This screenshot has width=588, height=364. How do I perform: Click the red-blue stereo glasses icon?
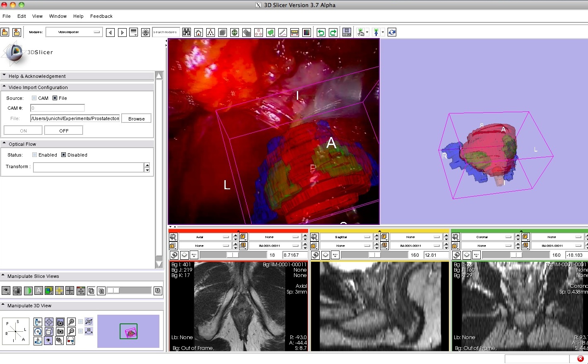coord(71,341)
